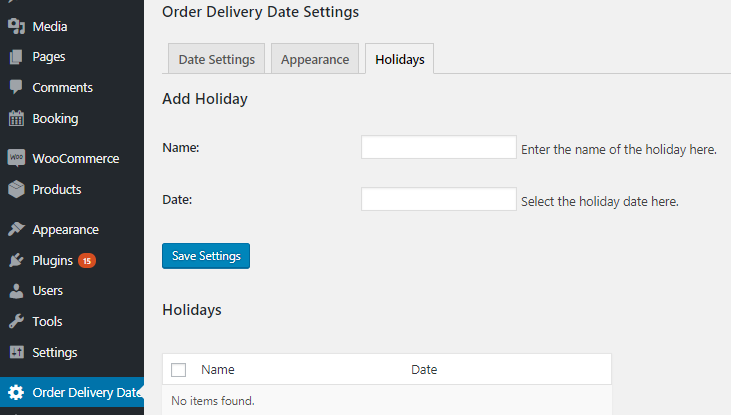Image resolution: width=731 pixels, height=415 pixels.
Task: Select the Holidays tab
Action: point(400,59)
